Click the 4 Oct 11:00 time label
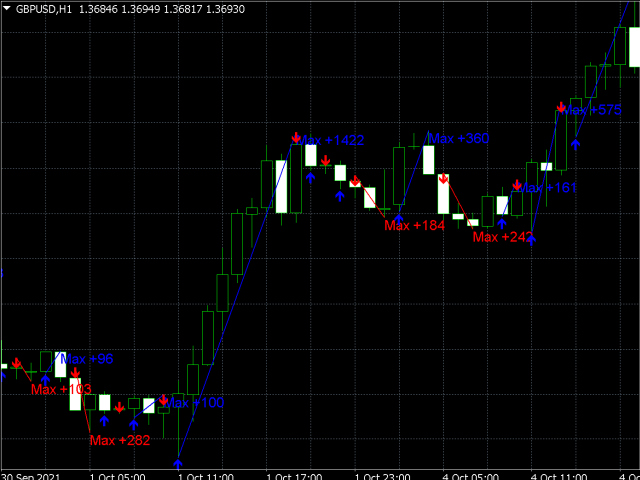The height and width of the screenshot is (480, 640). pos(559,476)
